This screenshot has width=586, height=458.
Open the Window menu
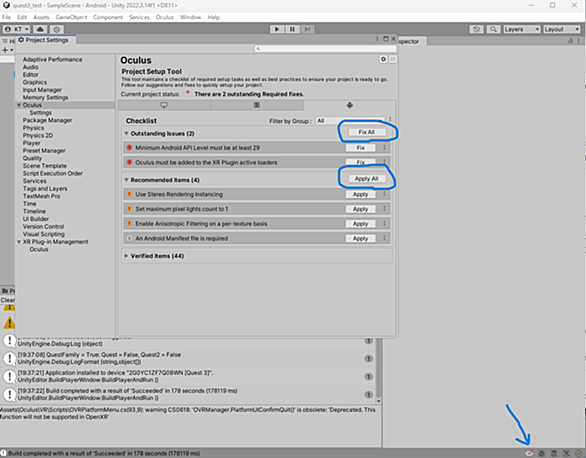coord(190,17)
